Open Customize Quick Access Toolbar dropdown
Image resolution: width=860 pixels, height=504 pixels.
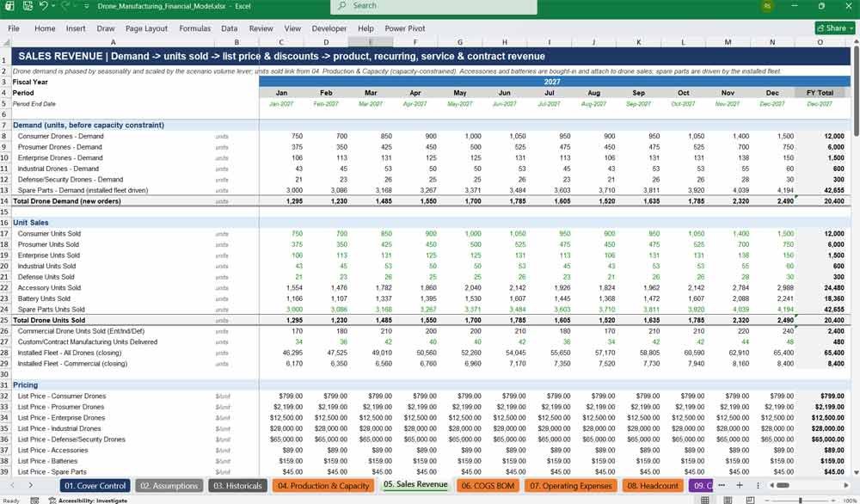click(86, 6)
